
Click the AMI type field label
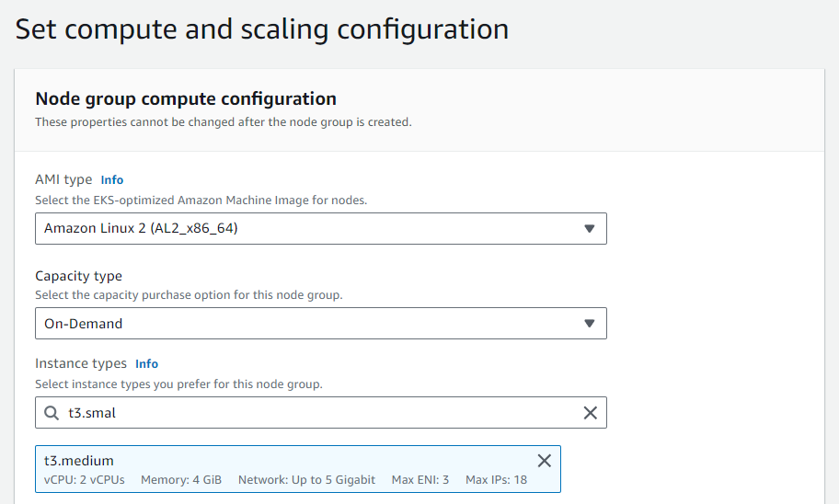(63, 179)
